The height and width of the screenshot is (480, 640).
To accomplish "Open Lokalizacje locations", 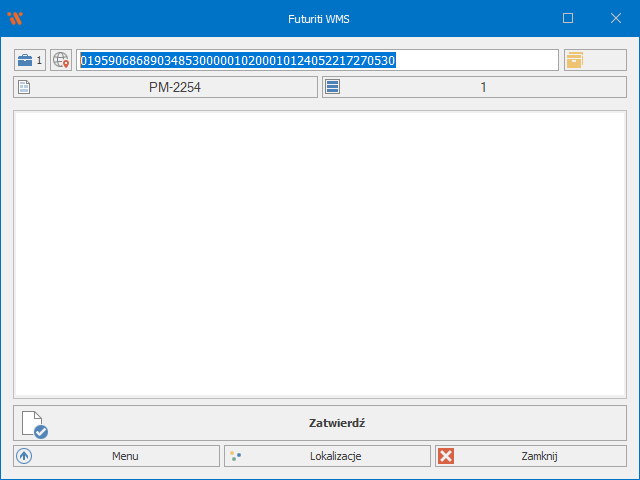I will point(335,456).
